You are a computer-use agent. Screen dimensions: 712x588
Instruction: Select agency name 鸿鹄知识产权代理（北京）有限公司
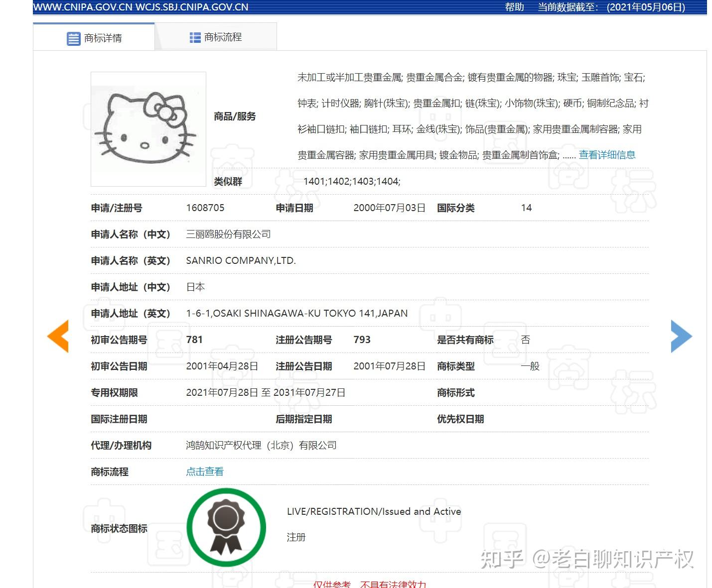(262, 445)
